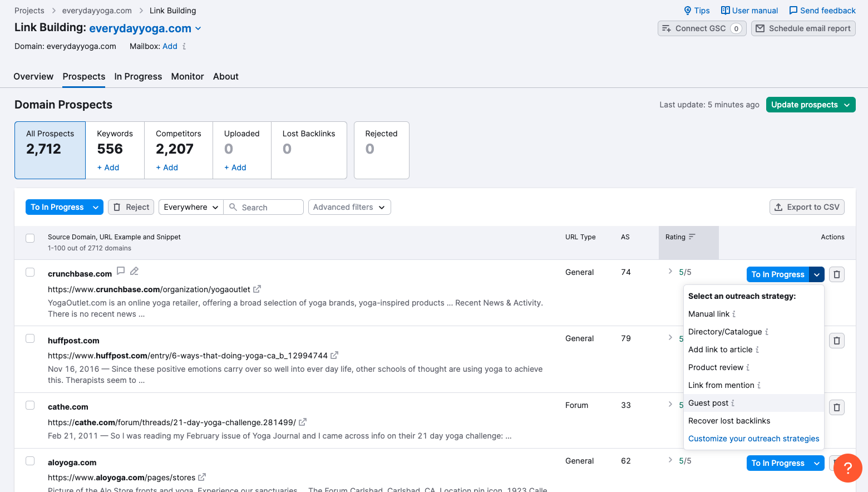Click Customize your outreach strategies link

point(753,439)
